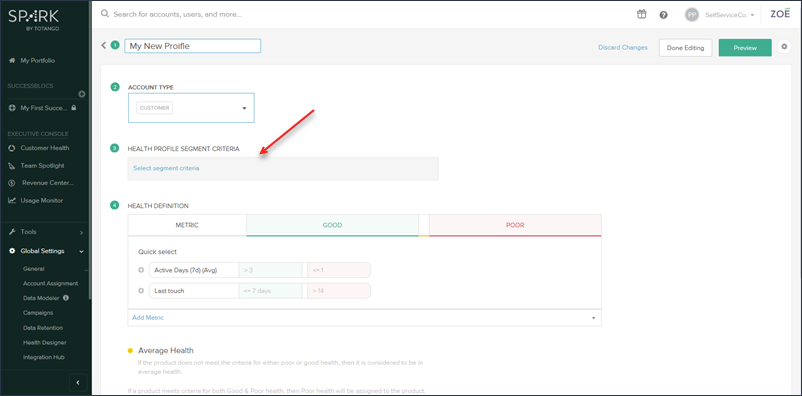Open Data Modeler settings
Viewport: 802px width, 396px height.
(41, 298)
